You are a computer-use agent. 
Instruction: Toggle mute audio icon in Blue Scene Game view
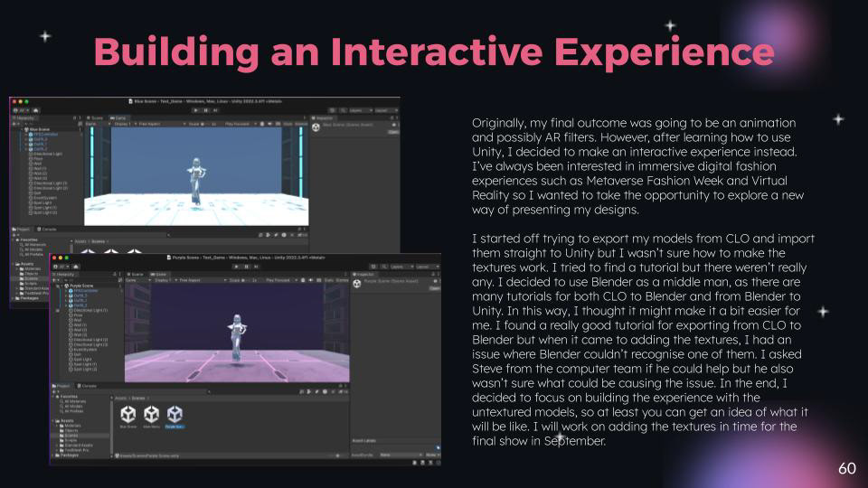point(269,124)
